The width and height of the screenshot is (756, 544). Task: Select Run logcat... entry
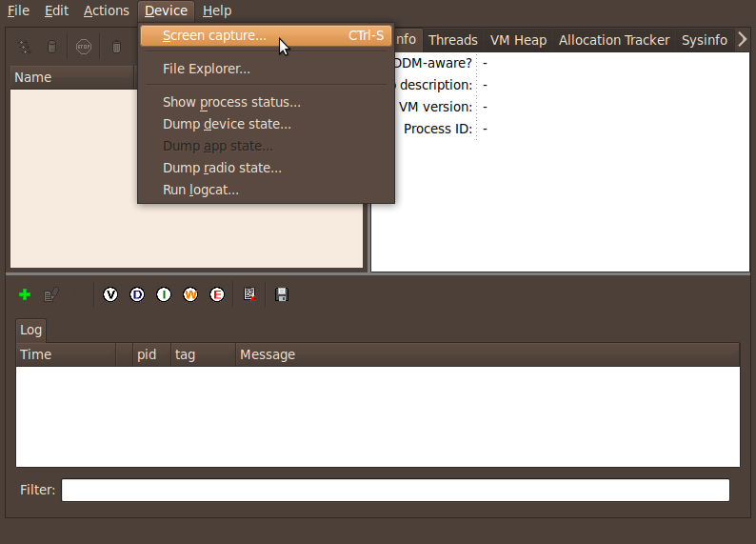267,190
